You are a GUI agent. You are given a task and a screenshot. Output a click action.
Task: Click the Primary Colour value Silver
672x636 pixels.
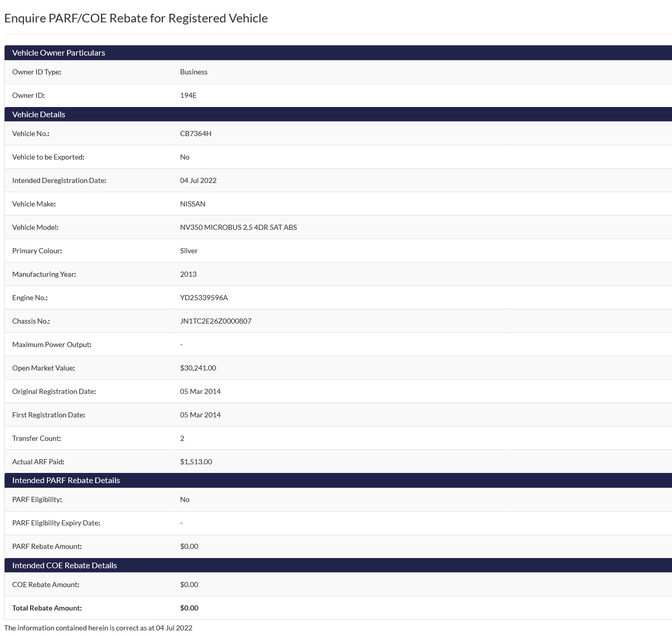(x=189, y=251)
